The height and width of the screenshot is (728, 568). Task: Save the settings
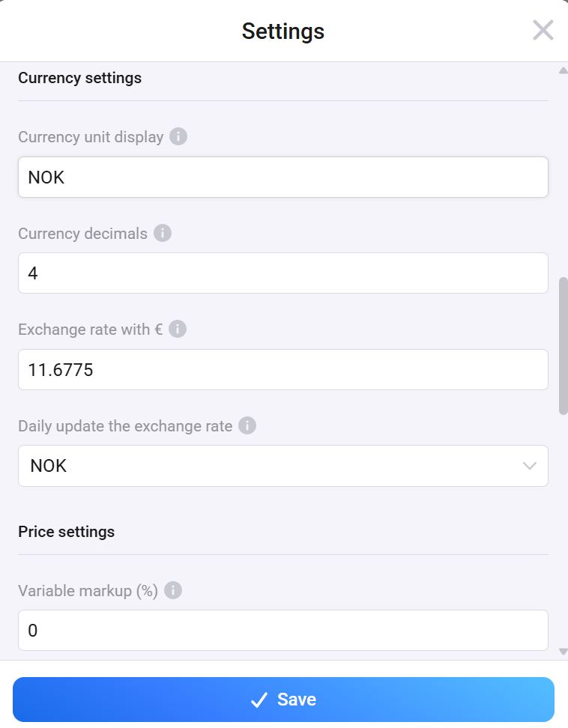(283, 700)
